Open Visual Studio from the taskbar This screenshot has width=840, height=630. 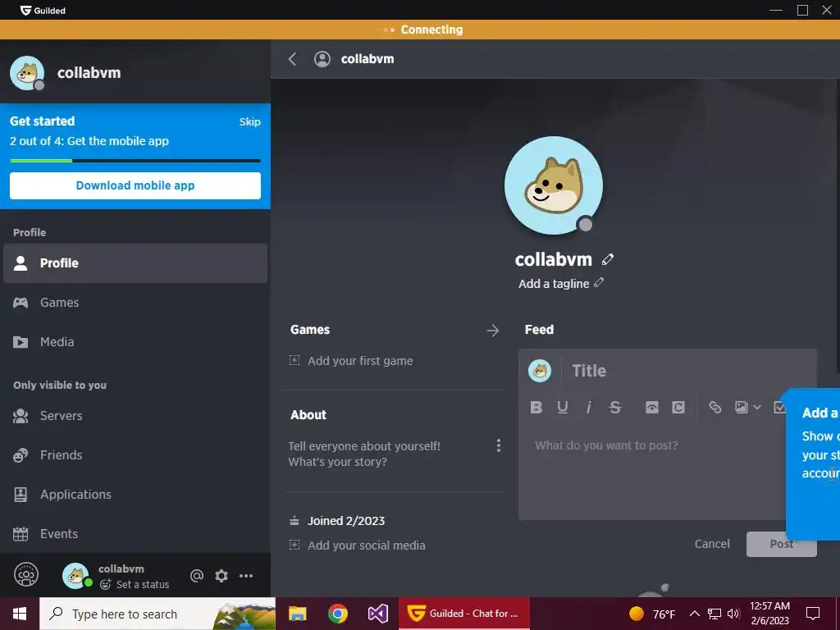377,614
